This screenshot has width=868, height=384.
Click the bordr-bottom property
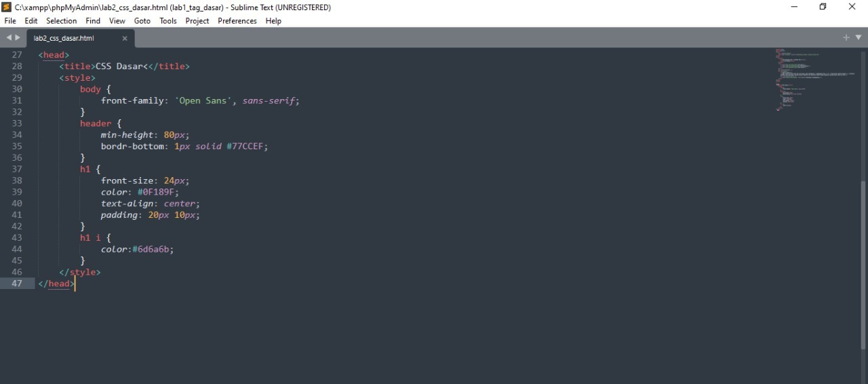pos(132,147)
